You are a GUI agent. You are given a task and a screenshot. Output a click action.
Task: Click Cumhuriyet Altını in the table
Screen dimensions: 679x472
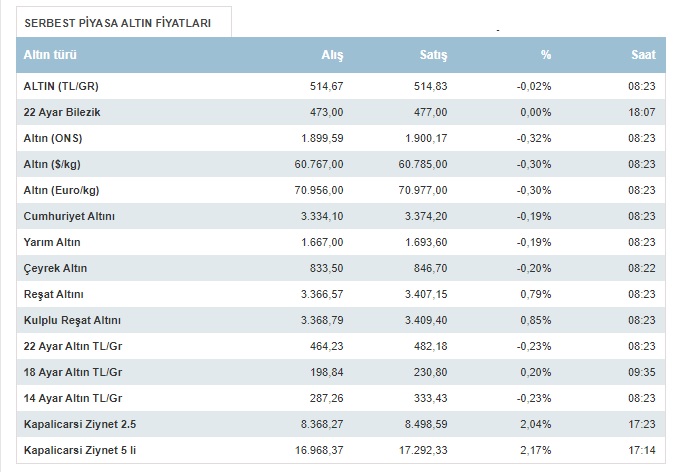70,216
